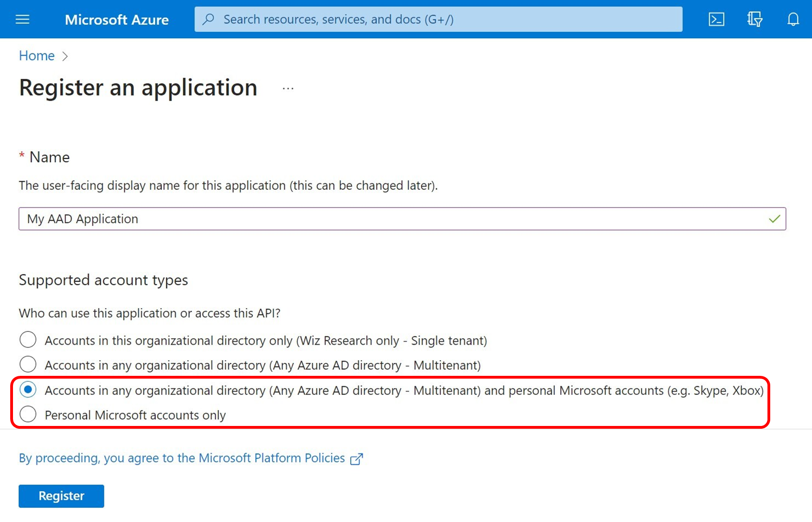The height and width of the screenshot is (522, 812).
Task: Open the ellipsis menu beside Register an application
Action: [288, 88]
